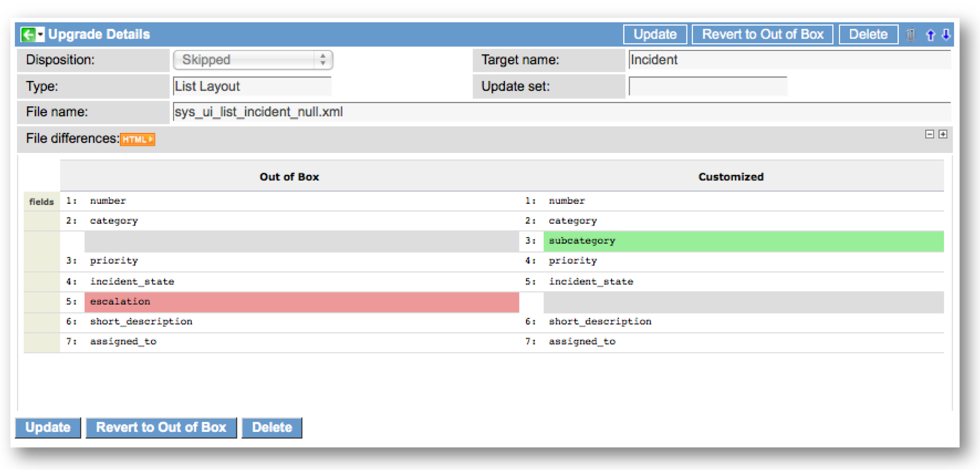
Task: Click assigned_to in the Customized column
Action: point(582,342)
